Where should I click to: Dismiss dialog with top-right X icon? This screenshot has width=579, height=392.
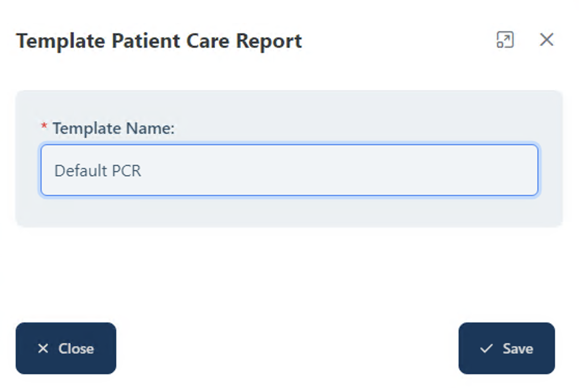tap(546, 40)
